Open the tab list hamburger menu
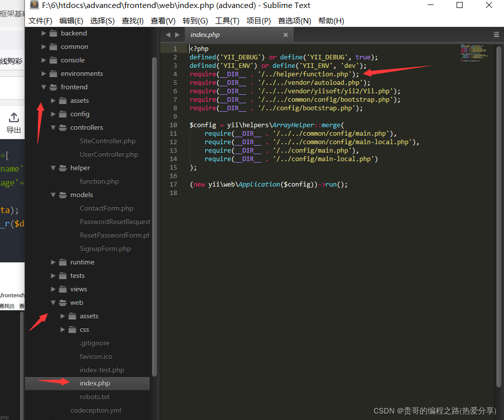The height and width of the screenshot is (420, 504). 497,34
